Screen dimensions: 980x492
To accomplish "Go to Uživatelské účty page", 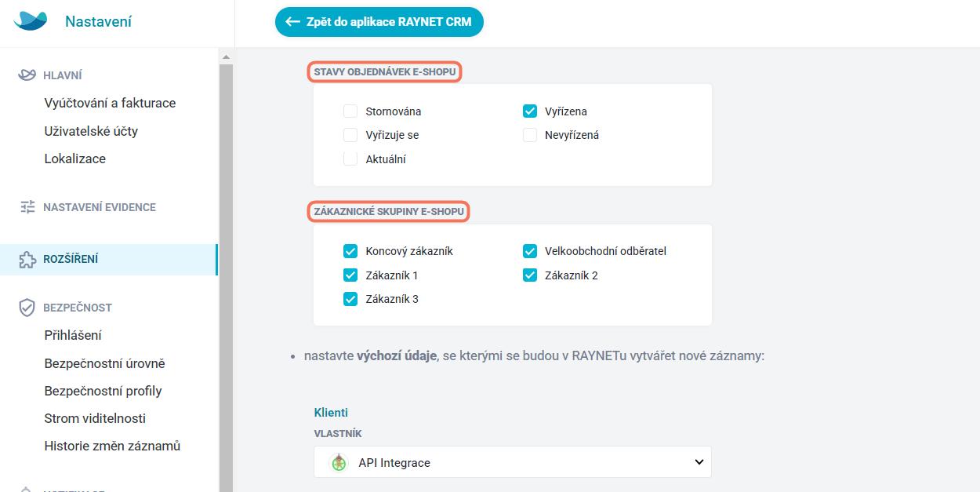I will tap(91, 131).
